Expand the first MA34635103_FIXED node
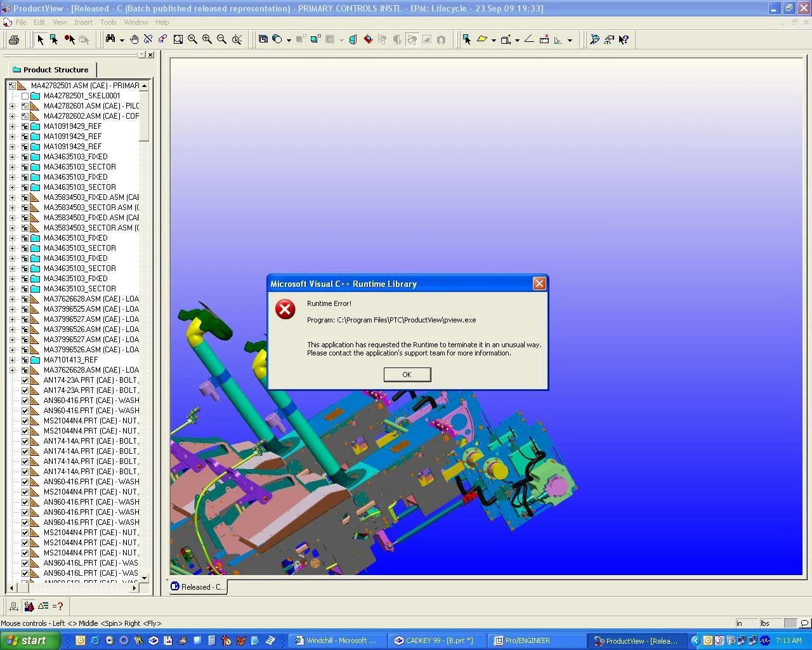The width and height of the screenshot is (812, 650). click(x=12, y=157)
